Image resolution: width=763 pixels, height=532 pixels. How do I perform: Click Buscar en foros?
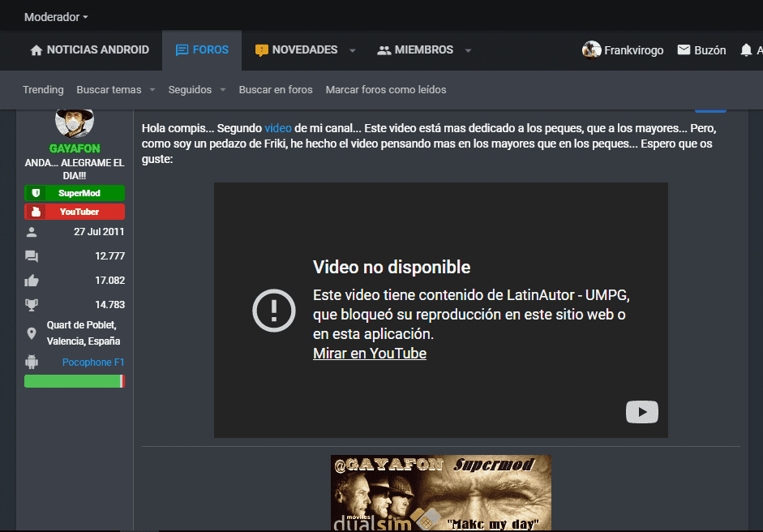(x=276, y=89)
